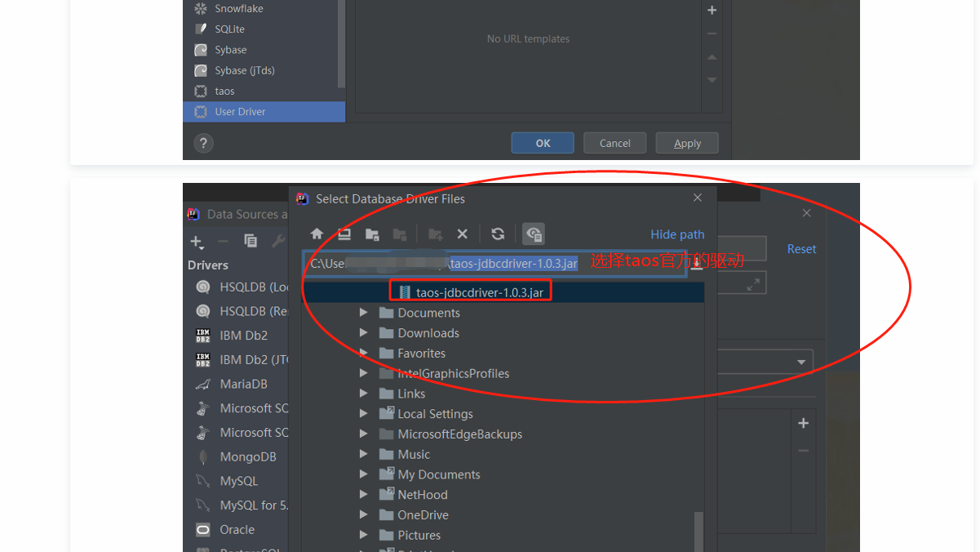This screenshot has width=980, height=552.
Task: Expand the OneDrive folder node
Action: 364,515
